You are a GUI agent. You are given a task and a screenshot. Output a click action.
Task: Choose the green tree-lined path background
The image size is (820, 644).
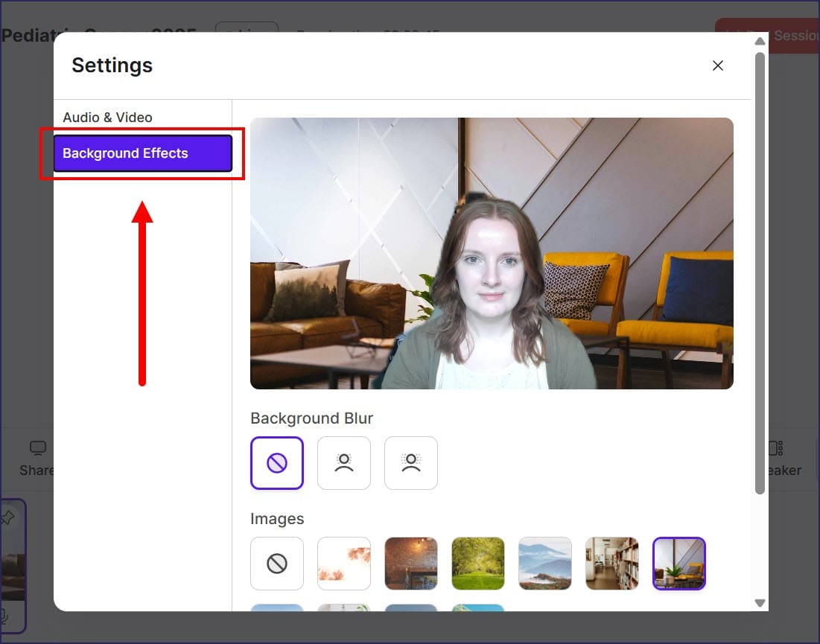click(x=478, y=564)
